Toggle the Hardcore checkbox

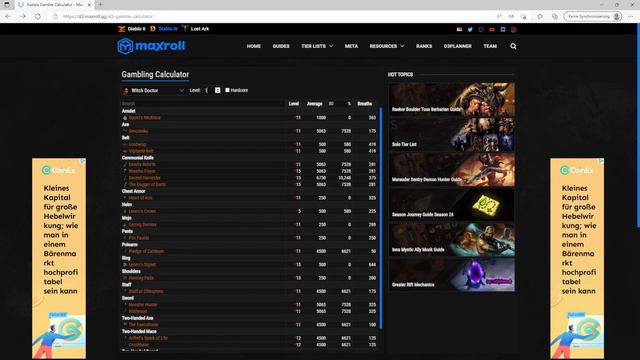coord(227,90)
